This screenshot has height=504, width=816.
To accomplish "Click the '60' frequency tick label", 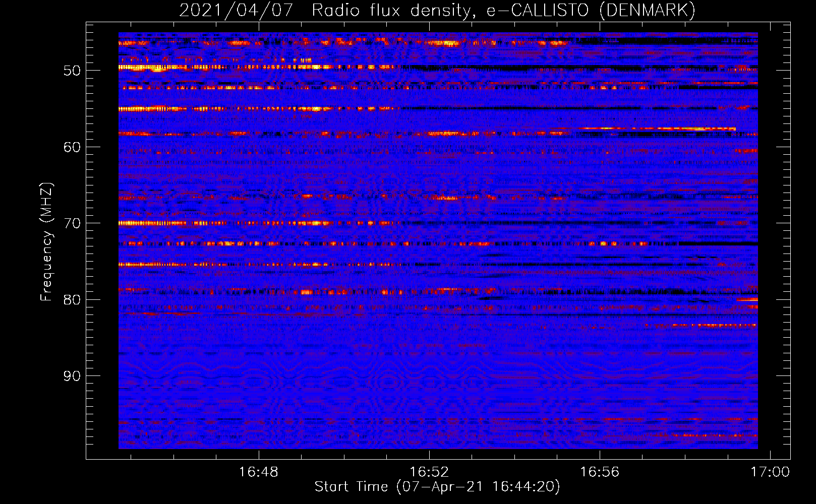I will (x=72, y=147).
